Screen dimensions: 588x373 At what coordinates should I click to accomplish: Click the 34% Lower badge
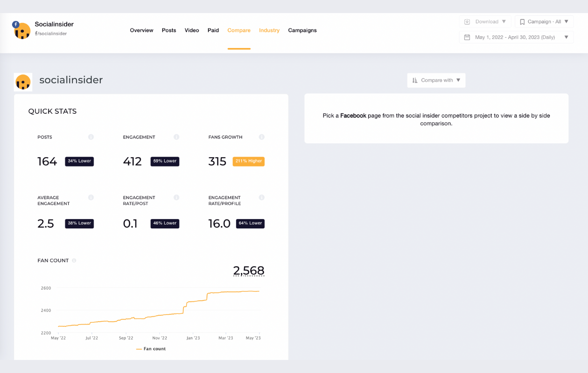(x=79, y=161)
